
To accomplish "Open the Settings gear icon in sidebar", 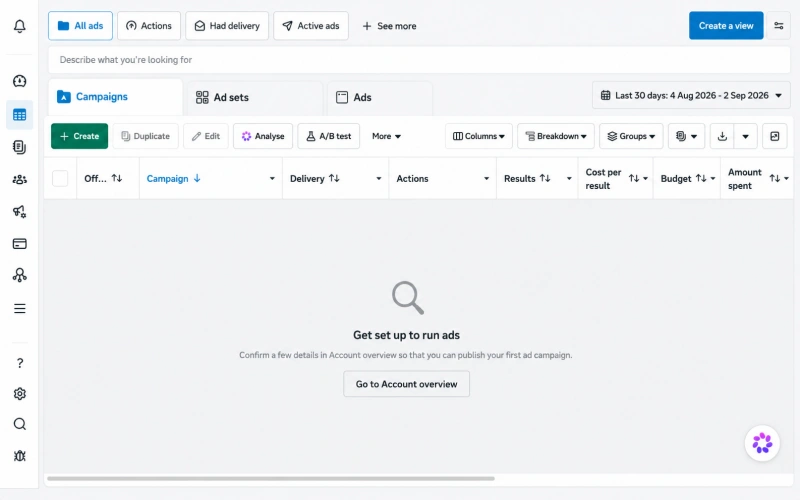I will click(x=19, y=393).
